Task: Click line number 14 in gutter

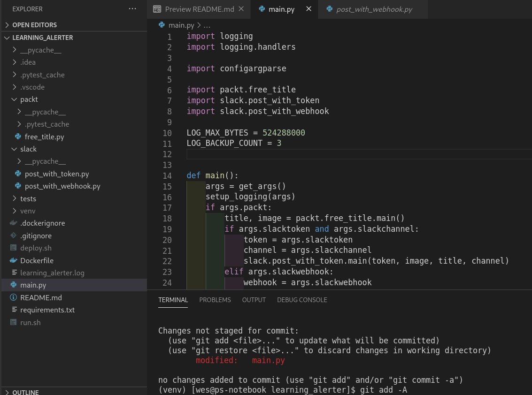Action: click(x=167, y=175)
